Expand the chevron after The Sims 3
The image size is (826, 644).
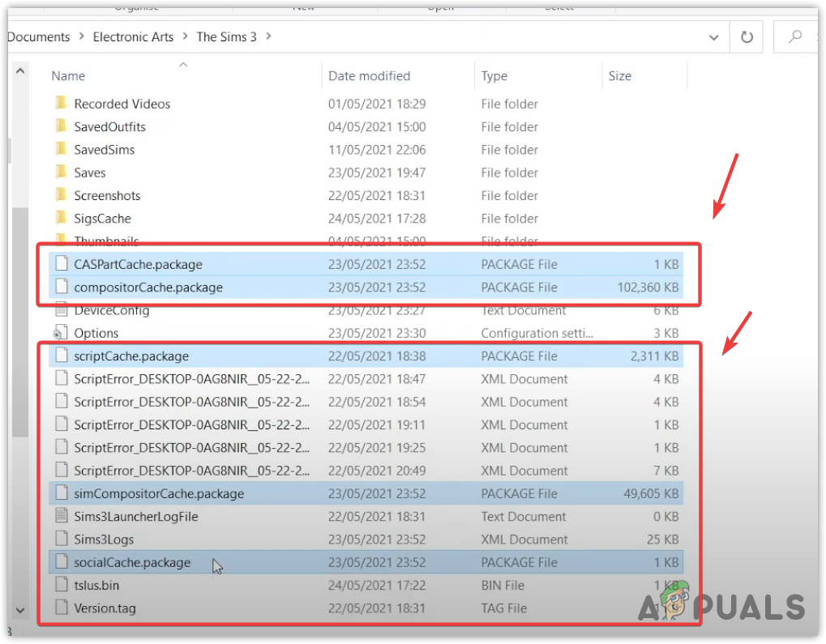coord(268,36)
